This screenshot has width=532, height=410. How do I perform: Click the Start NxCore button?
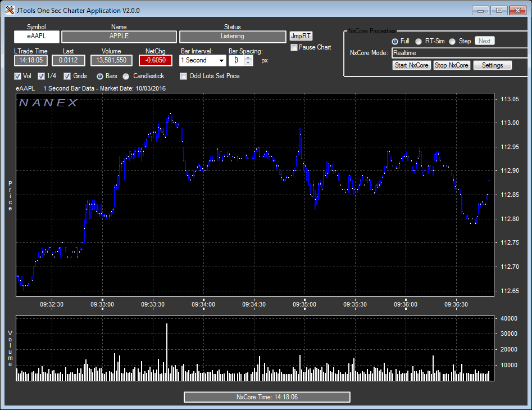412,65
